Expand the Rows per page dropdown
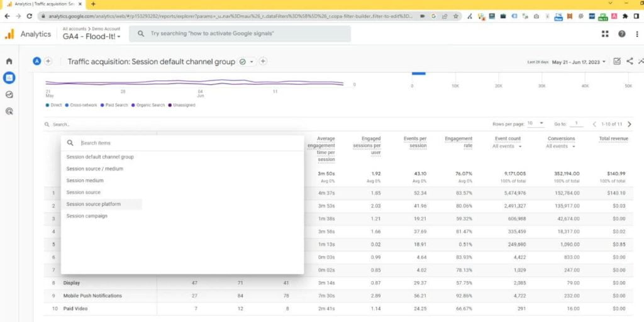Image resolution: width=644 pixels, height=322 pixels. [536, 124]
